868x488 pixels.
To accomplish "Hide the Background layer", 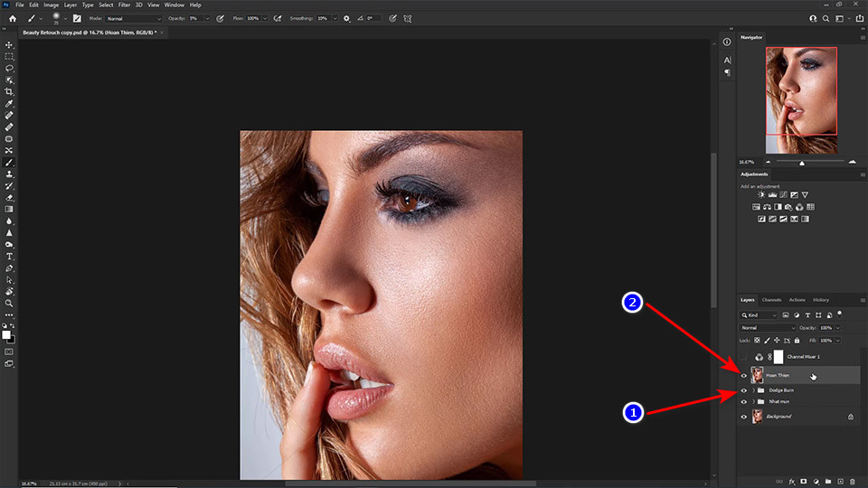I will pyautogui.click(x=744, y=417).
